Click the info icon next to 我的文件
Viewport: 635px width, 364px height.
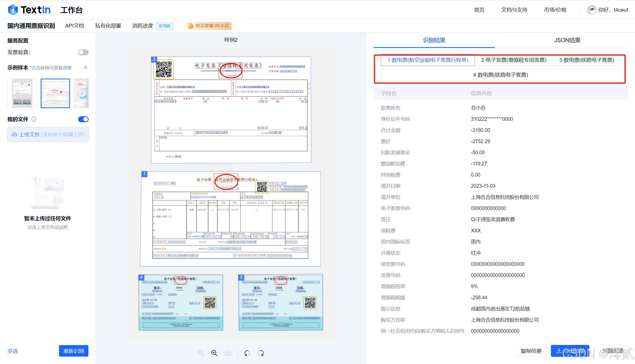(34, 119)
